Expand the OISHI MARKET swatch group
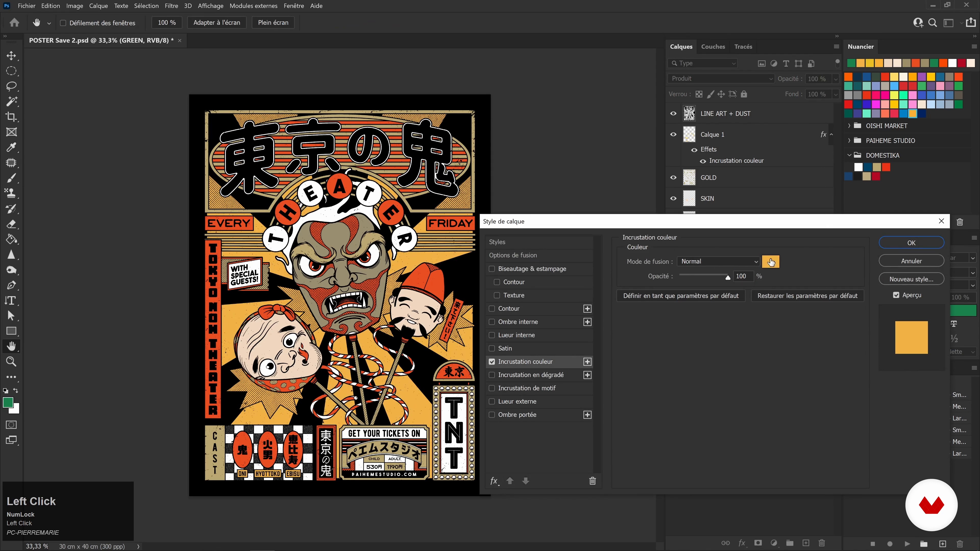980x551 pixels. click(x=849, y=126)
